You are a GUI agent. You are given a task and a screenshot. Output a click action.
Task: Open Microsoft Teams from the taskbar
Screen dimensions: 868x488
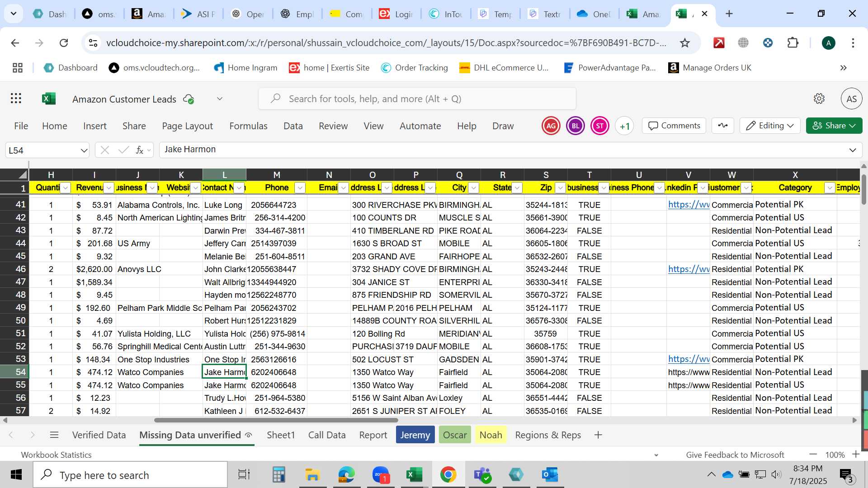(x=482, y=475)
